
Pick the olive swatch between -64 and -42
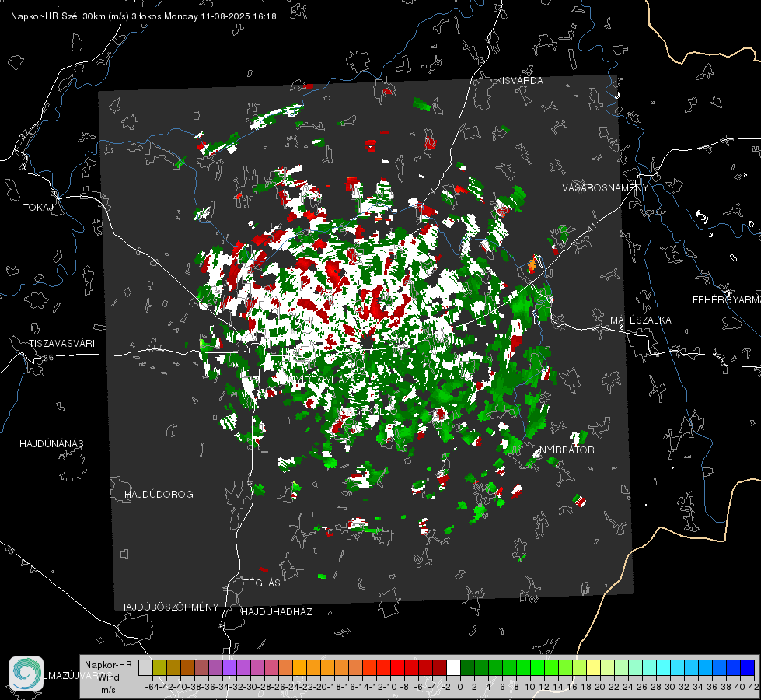point(159,667)
